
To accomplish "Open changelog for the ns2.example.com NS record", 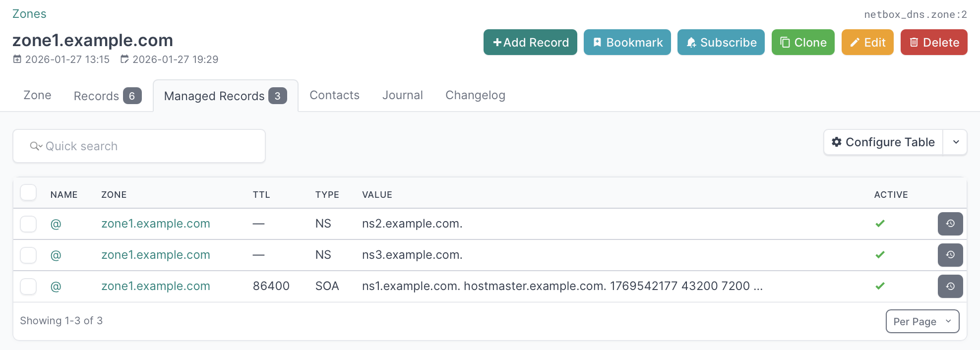I will pyautogui.click(x=950, y=224).
